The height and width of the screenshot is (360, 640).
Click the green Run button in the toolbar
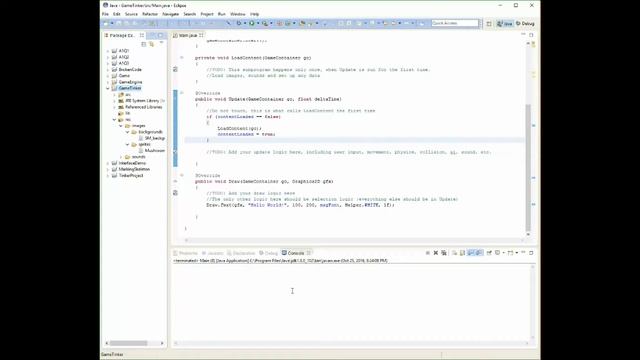(252, 23)
